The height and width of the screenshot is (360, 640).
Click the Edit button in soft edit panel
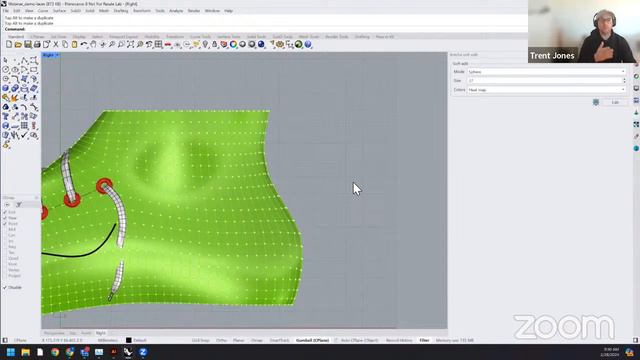(615, 102)
